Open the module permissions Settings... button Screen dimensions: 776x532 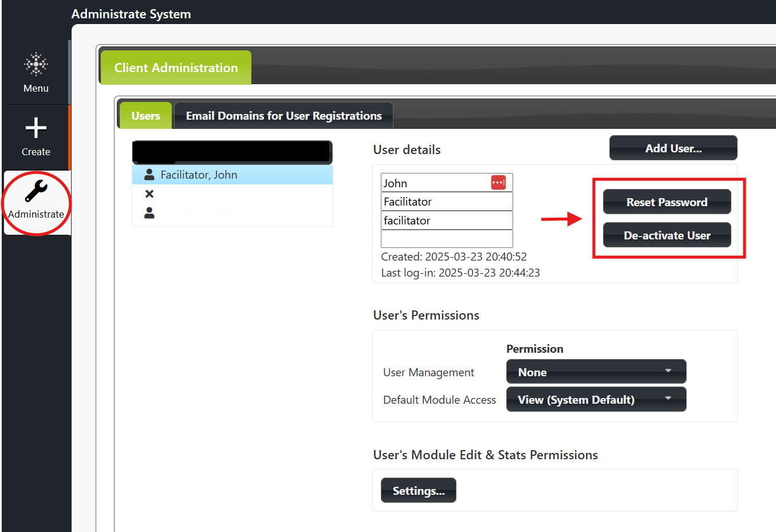[x=418, y=491]
